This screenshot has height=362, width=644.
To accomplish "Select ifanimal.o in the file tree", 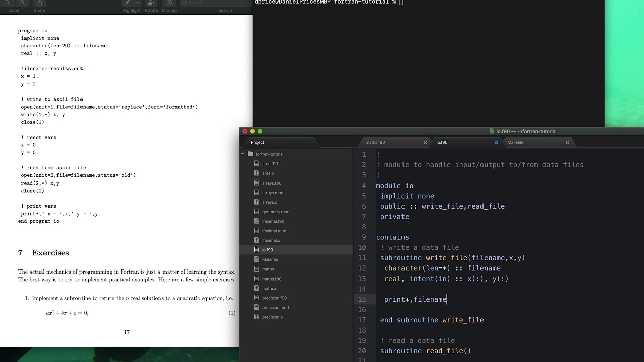I will [271, 240].
